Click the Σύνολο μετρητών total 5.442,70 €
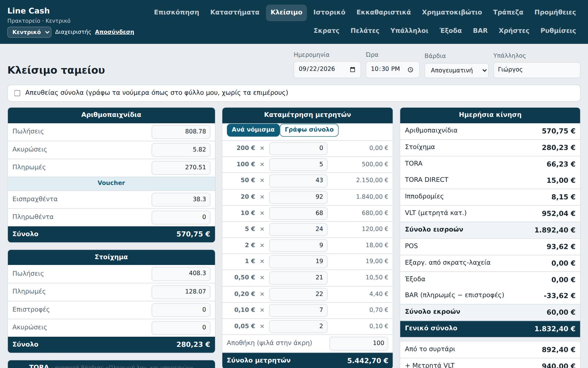This screenshot has width=588, height=368. [367, 361]
